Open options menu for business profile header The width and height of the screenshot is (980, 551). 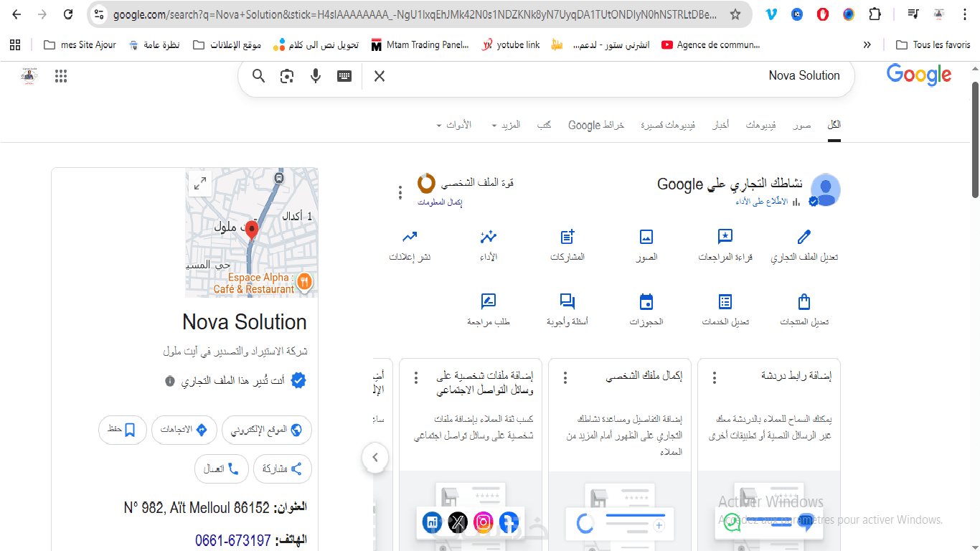click(x=400, y=192)
